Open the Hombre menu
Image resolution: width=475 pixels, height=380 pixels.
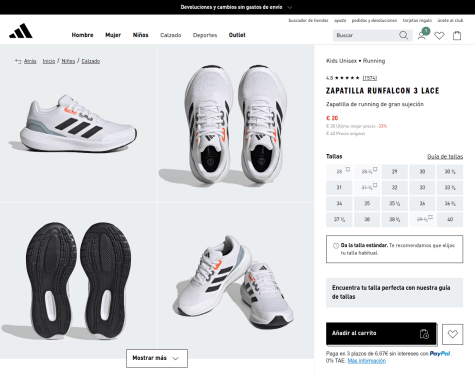[82, 35]
